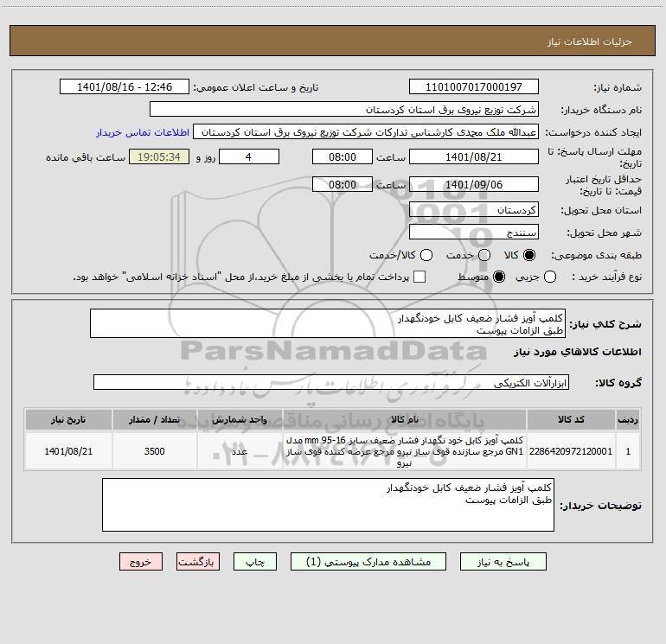The height and width of the screenshot is (644, 666).
Task: Click the بازگشت back button
Action: point(198,562)
